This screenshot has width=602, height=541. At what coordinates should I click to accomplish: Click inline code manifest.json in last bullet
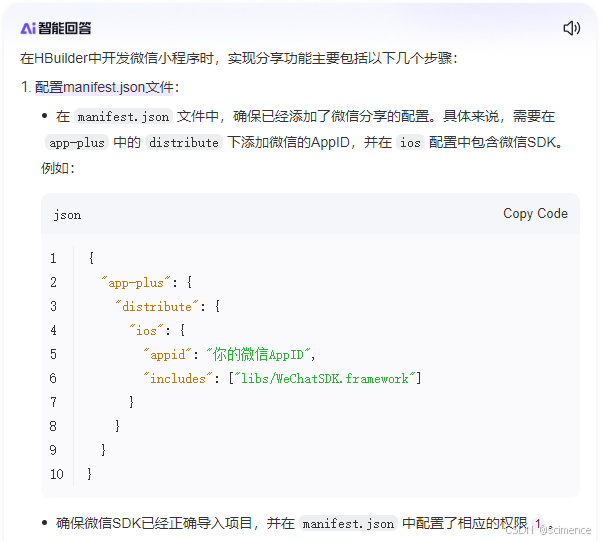pyautogui.click(x=348, y=523)
